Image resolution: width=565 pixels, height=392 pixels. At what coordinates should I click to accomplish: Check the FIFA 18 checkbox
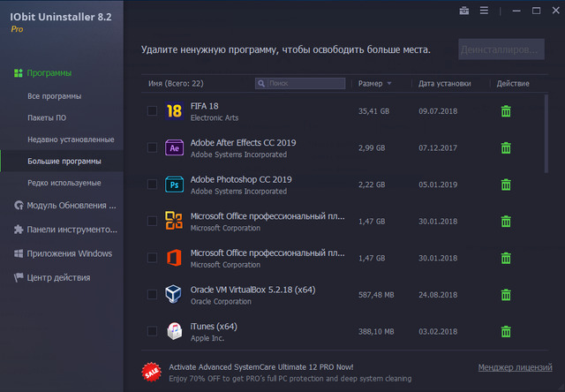(x=152, y=111)
